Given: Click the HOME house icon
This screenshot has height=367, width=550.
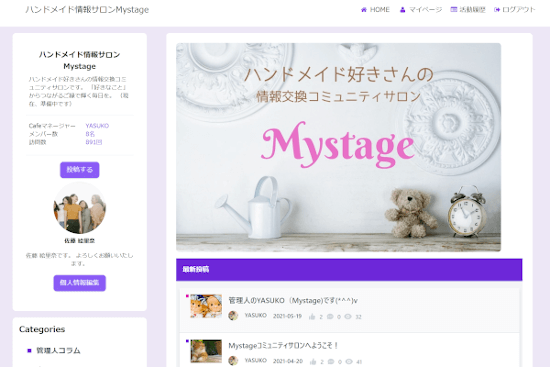Looking at the screenshot, I should click(364, 10).
